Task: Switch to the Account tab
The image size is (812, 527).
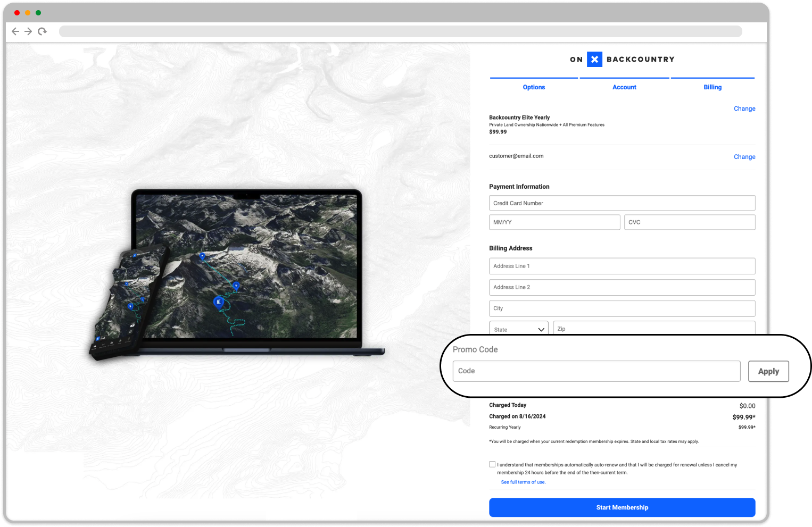Action: pyautogui.click(x=624, y=87)
